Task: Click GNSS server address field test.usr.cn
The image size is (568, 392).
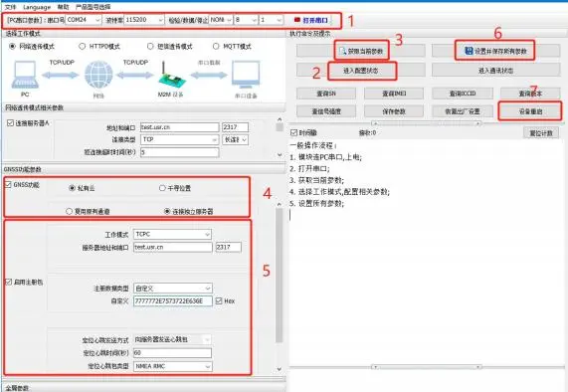Action: 172,247
